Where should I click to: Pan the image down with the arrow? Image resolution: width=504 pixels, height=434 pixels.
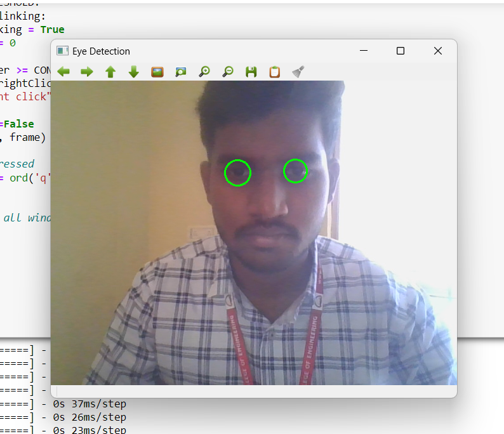tap(134, 72)
